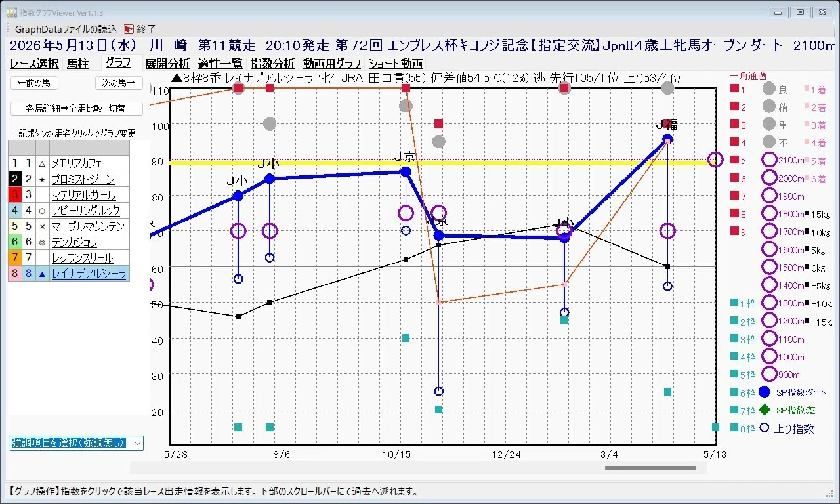This screenshot has height=504, width=840.
Task: Open the 強調項目を選択 dropdown
Action: 77,443
